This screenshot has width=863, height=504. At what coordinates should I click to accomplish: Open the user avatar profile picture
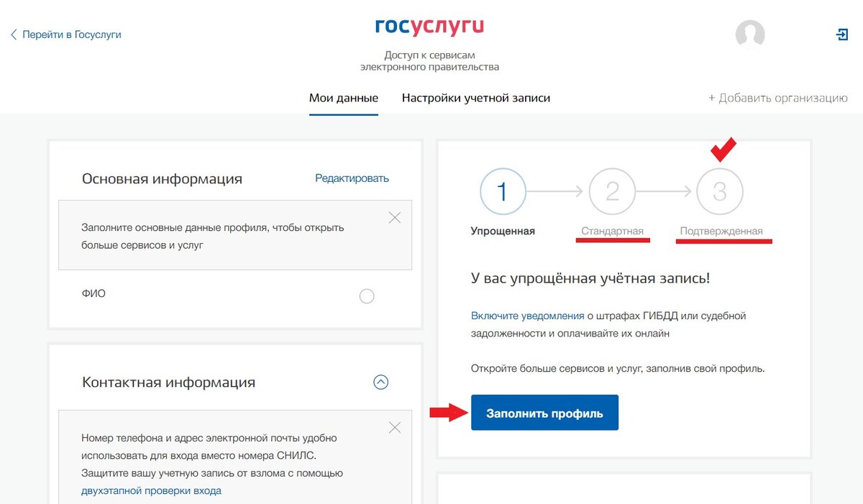(750, 34)
